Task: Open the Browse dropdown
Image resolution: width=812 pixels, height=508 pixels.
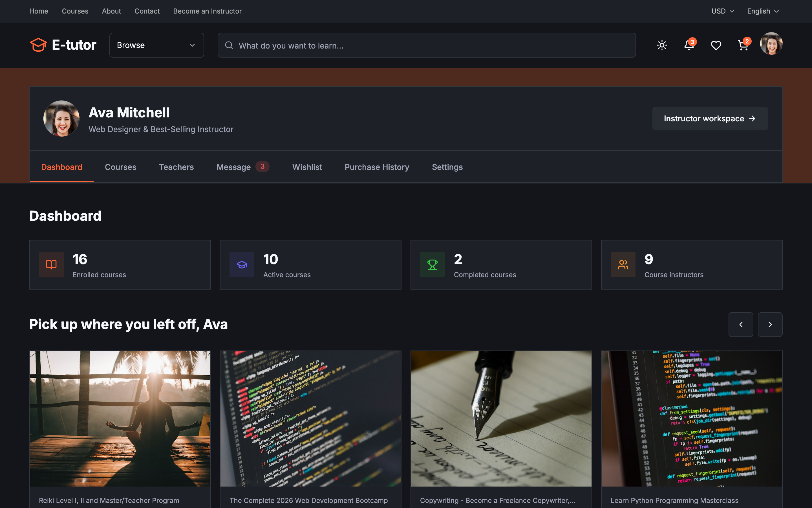Action: pyautogui.click(x=157, y=45)
